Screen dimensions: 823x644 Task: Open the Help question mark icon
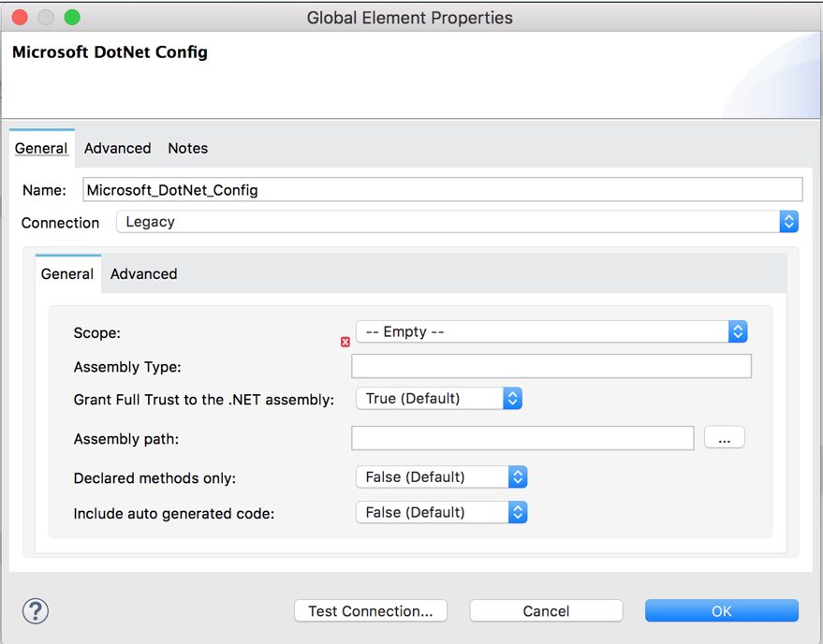(x=35, y=610)
